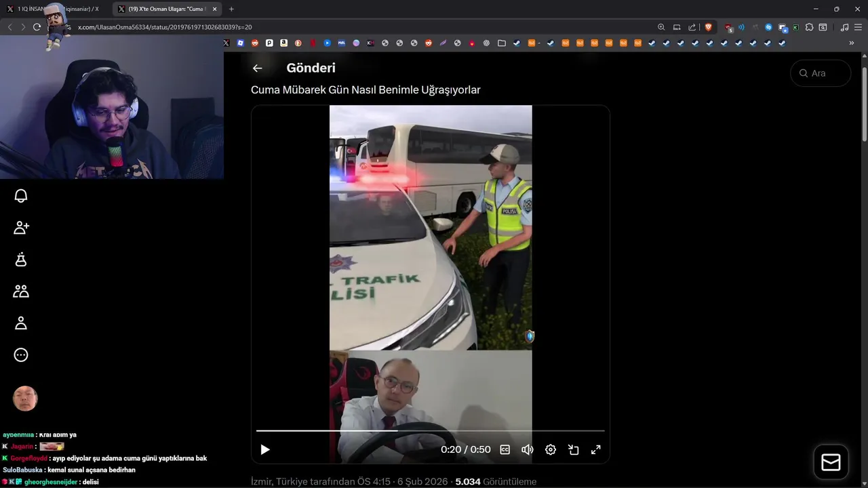The image size is (868, 488).
Task: Open the browser hamburger menu
Action: pyautogui.click(x=858, y=27)
